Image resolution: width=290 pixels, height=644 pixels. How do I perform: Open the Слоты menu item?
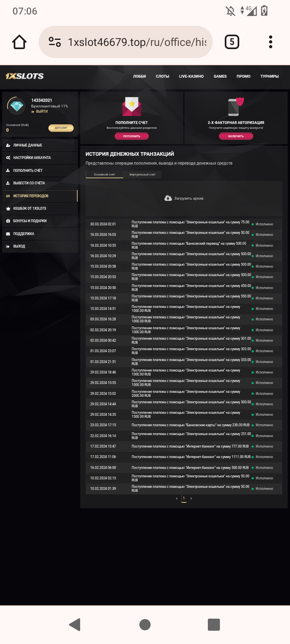tap(162, 76)
